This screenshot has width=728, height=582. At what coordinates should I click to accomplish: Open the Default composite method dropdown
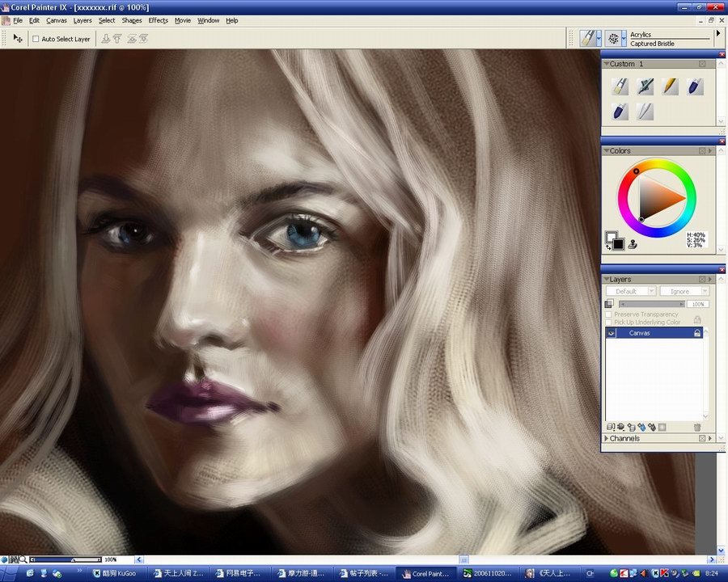[x=630, y=292]
